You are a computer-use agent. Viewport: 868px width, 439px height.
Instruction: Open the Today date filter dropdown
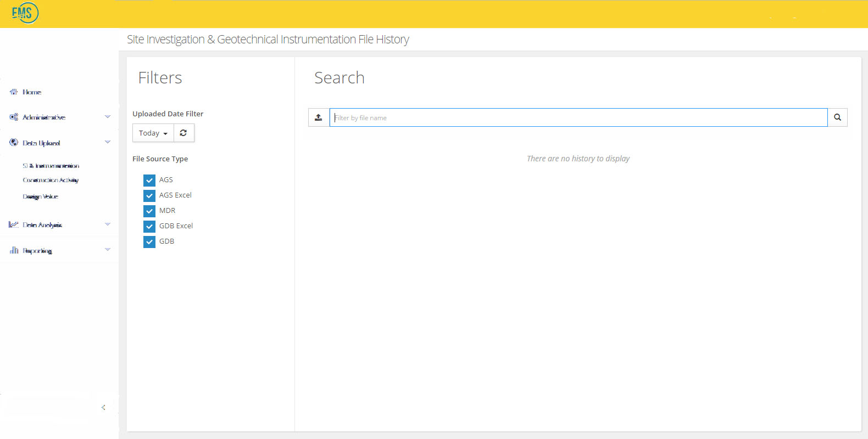tap(153, 133)
